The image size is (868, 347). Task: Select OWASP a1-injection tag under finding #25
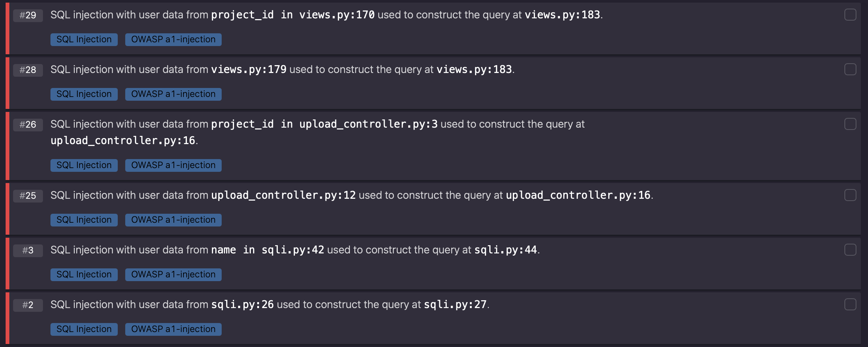[x=173, y=220]
